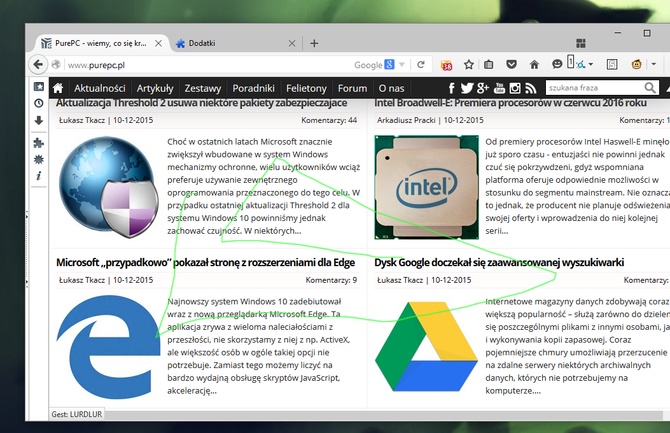This screenshot has width=670, height=433.
Task: Open PurePC's Instagram icon
Action: click(515, 88)
